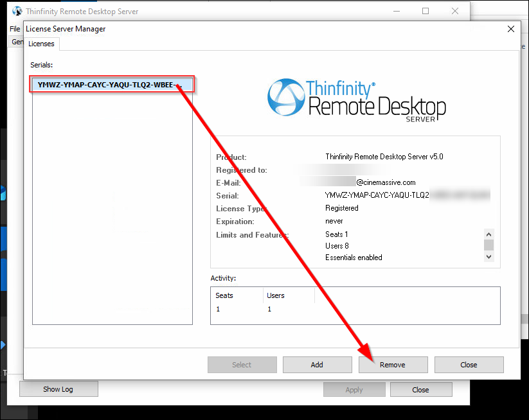The image size is (529, 420).
Task: Open the File menu
Action: 15,29
